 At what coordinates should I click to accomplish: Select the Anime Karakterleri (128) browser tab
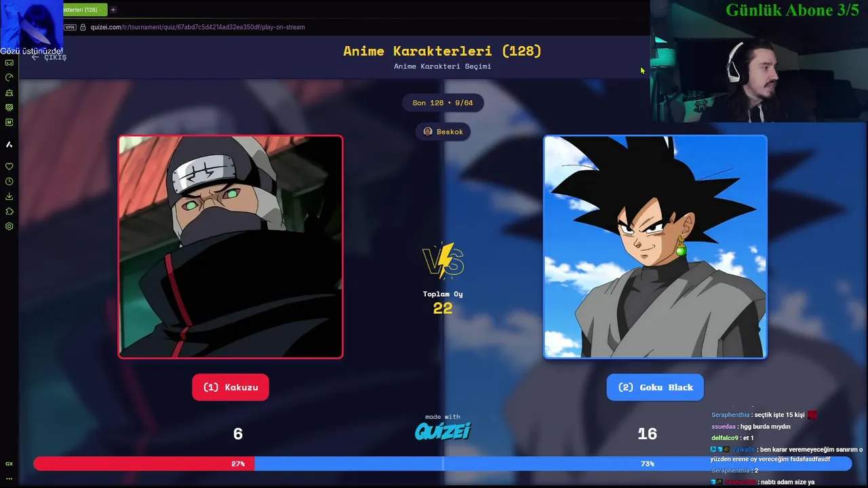point(84,9)
